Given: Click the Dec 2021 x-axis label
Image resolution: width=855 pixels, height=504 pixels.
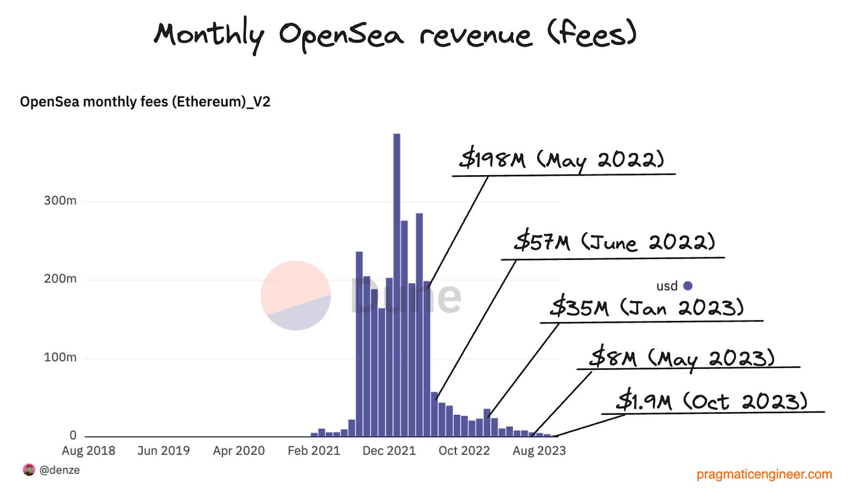Looking at the screenshot, I should tap(389, 451).
